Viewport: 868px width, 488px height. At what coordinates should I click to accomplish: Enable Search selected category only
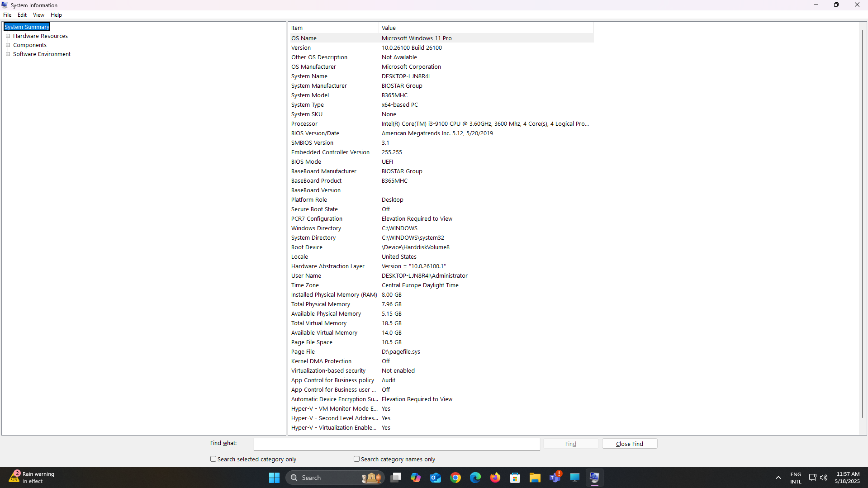tap(213, 459)
